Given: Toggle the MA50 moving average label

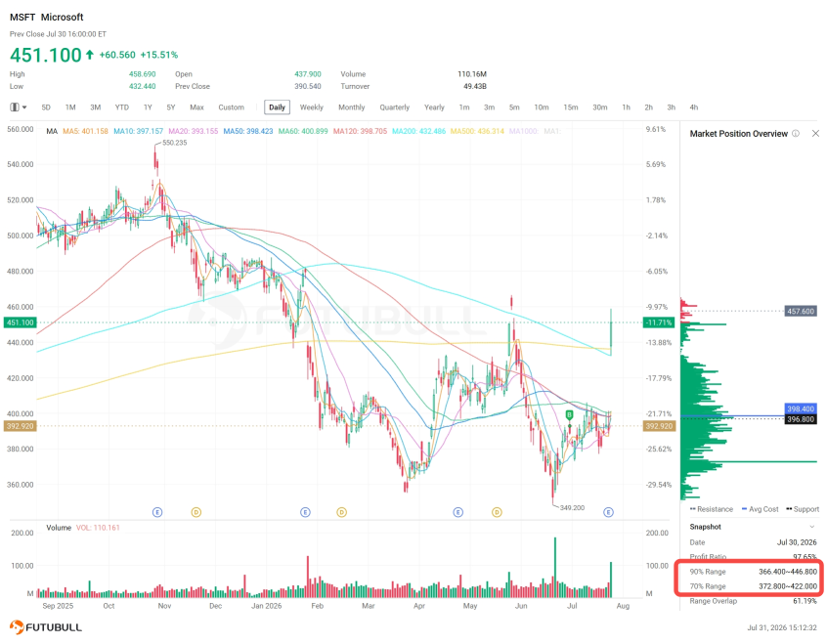Looking at the screenshot, I should [248, 131].
